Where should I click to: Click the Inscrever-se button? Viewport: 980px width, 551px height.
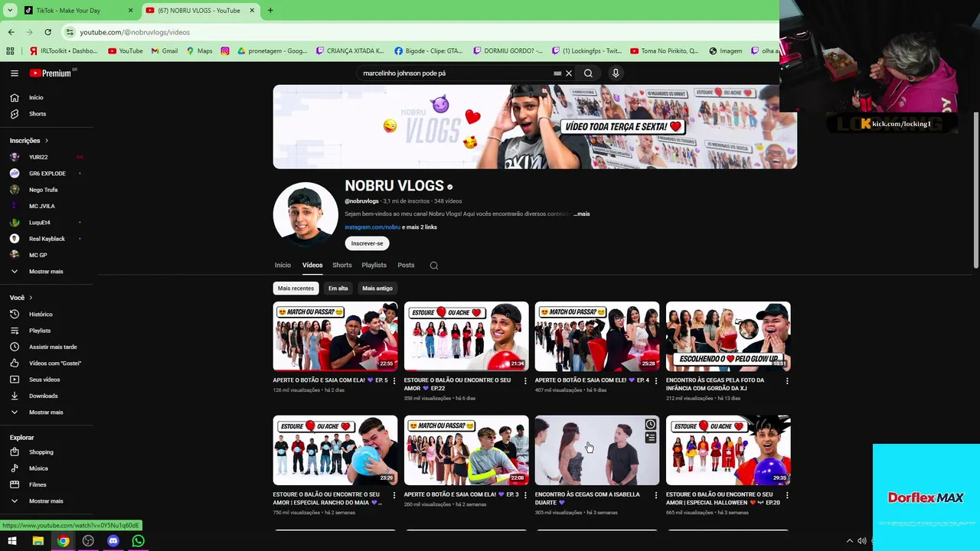[367, 243]
